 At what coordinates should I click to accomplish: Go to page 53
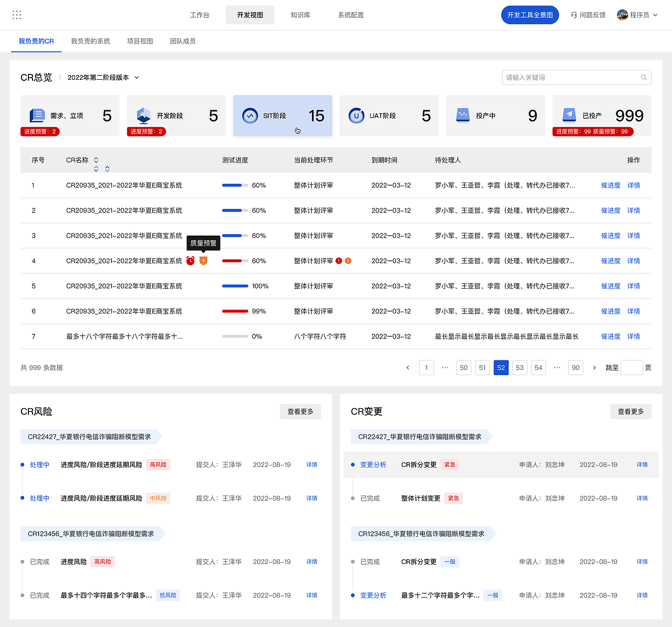click(520, 368)
